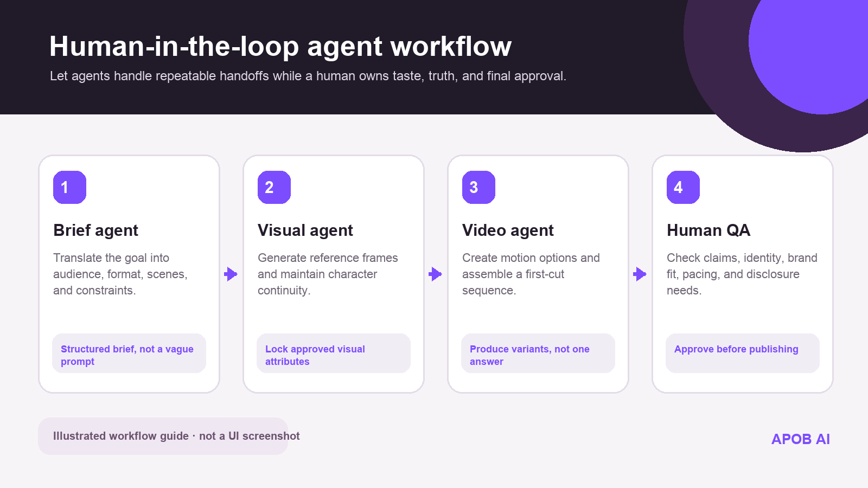Click the 'Video agent' heading
868x488 pixels.
[x=508, y=230]
